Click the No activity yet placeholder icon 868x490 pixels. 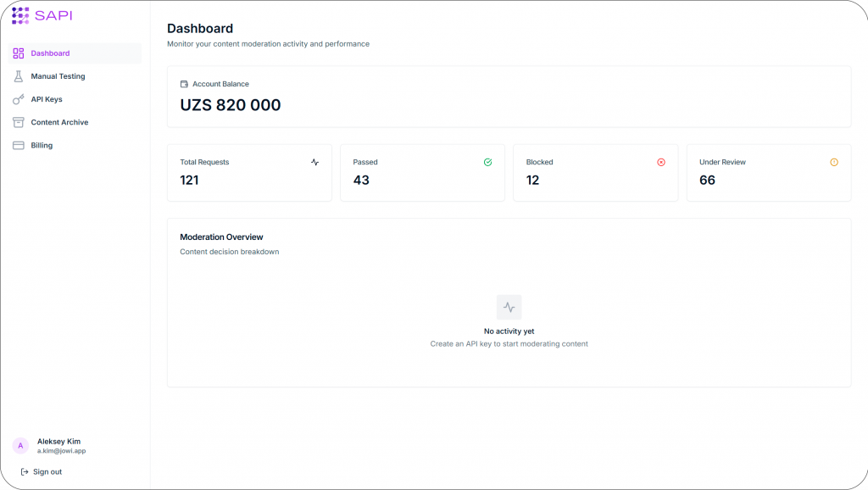[509, 307]
